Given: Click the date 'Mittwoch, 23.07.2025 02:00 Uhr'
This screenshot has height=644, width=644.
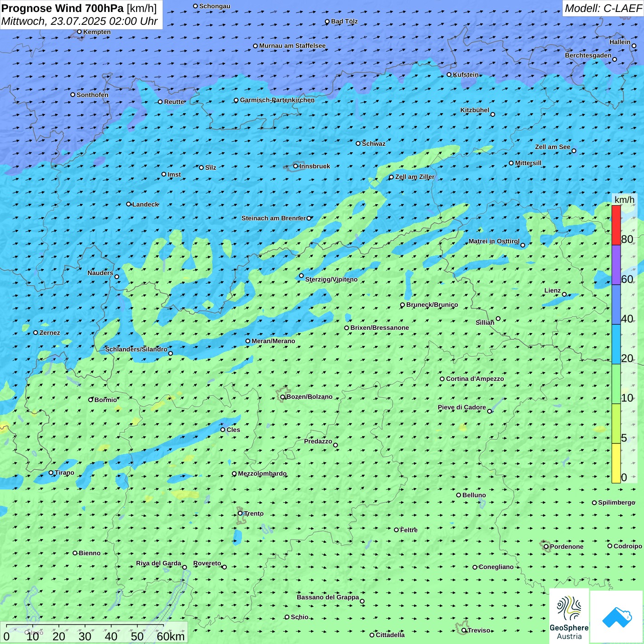Looking at the screenshot, I should 80,21.
